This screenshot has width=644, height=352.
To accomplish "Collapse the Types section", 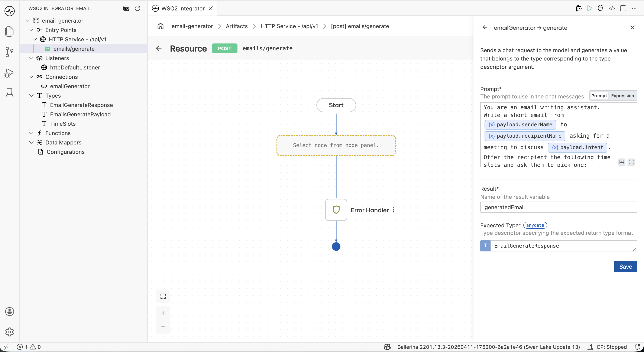I will point(31,96).
